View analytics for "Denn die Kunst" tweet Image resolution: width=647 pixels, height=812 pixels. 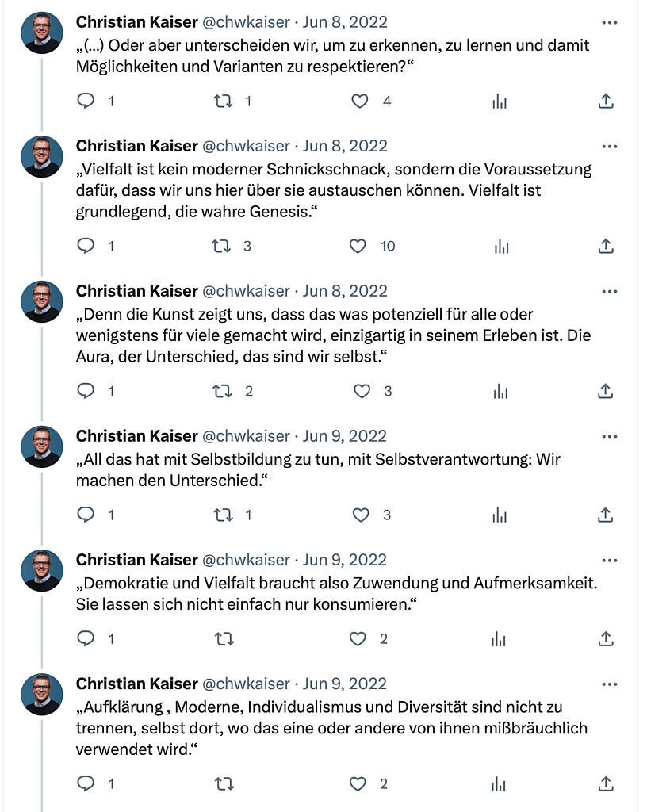(500, 391)
